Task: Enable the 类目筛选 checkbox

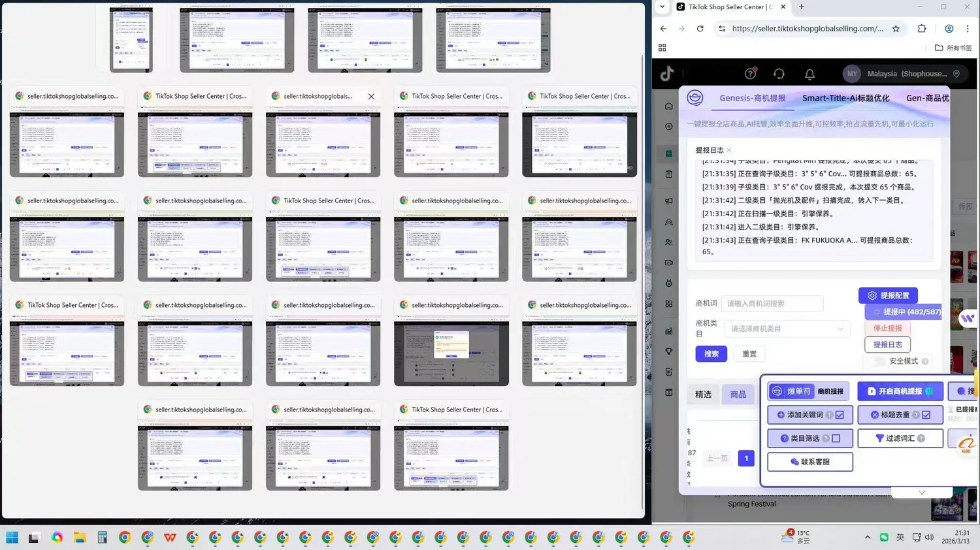Action: pyautogui.click(x=836, y=438)
